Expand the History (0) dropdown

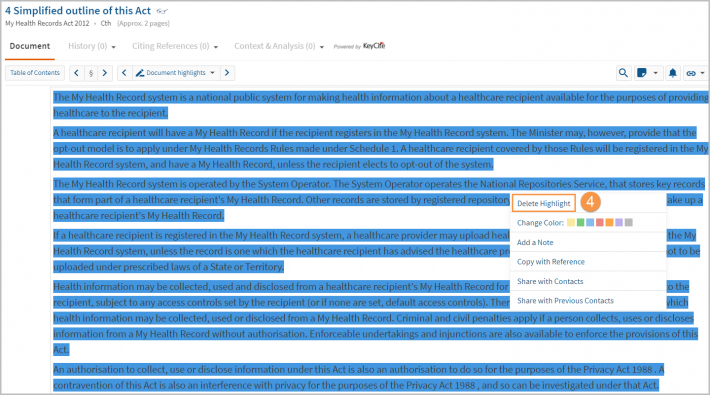point(92,46)
